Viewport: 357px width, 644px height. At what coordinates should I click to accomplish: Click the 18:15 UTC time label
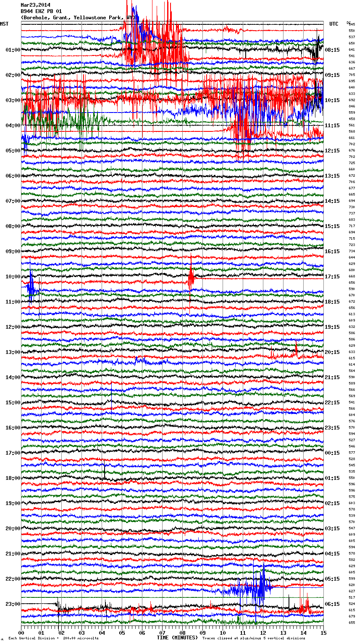pos(332,302)
